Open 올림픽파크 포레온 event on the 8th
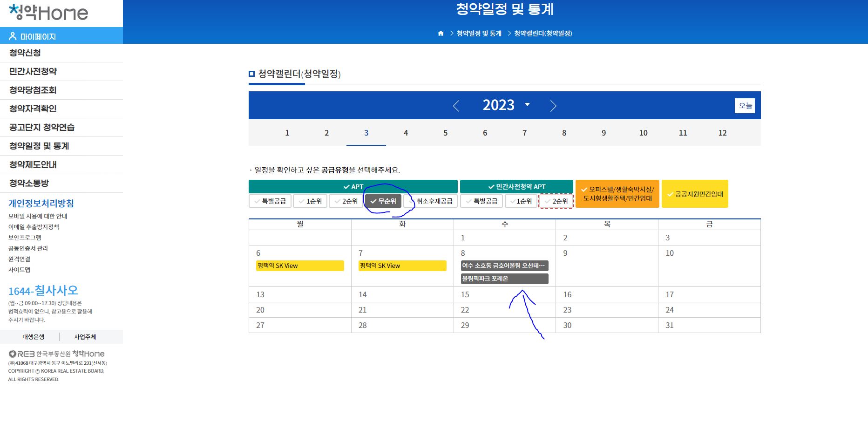Viewport: 868px width, 436px height. [x=504, y=279]
